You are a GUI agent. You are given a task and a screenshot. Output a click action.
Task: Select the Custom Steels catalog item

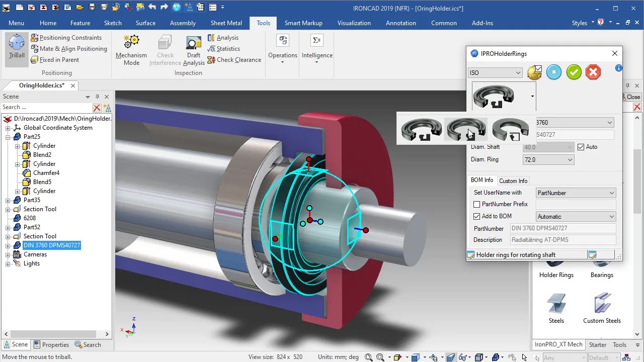[x=602, y=308]
